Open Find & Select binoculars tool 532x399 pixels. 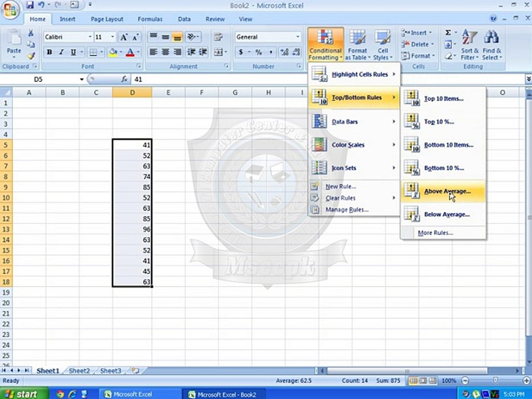point(492,44)
